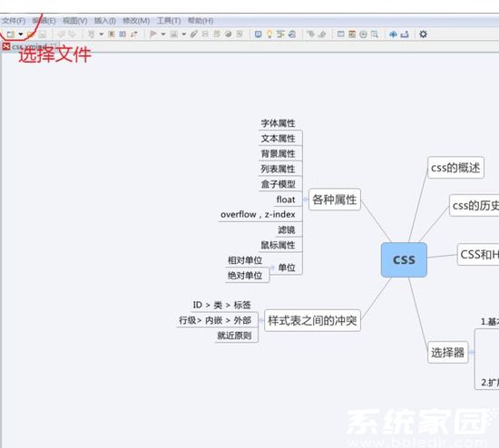The height and width of the screenshot is (448, 499).
Task: Open the 编辑(E) menu
Action: click(44, 21)
